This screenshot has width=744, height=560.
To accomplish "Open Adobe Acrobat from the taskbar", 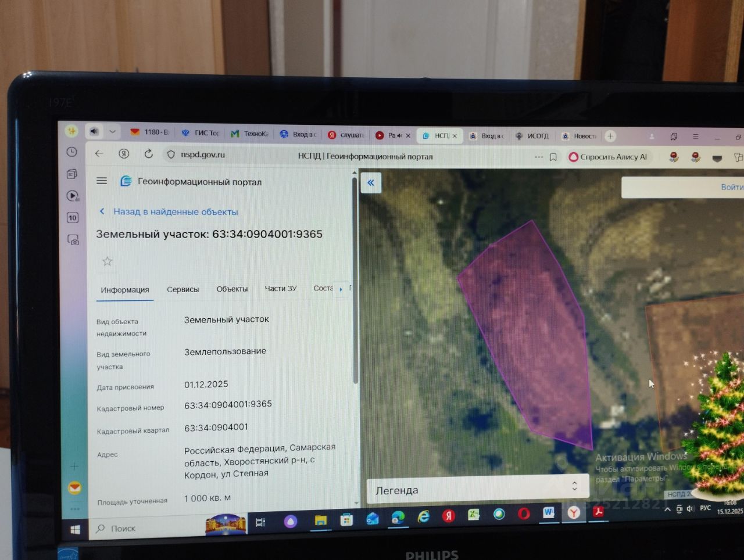I will click(598, 512).
